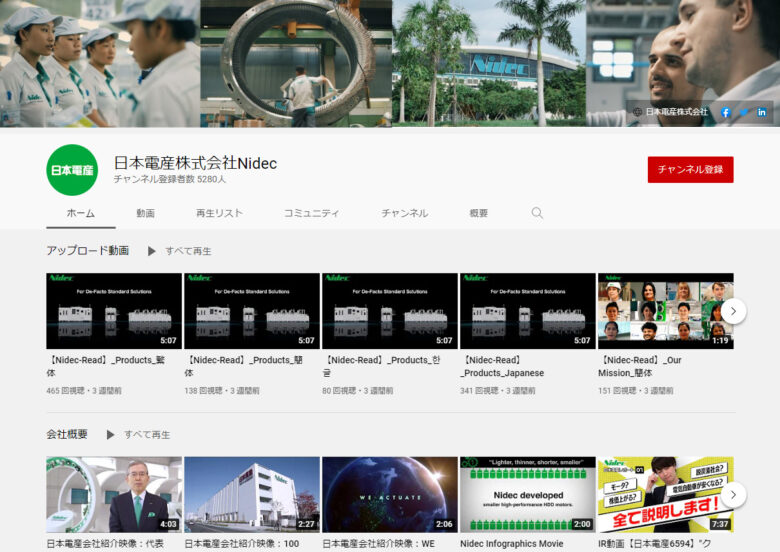The image size is (780, 552).
Task: Open the コミュニティ tab
Action: tap(311, 213)
